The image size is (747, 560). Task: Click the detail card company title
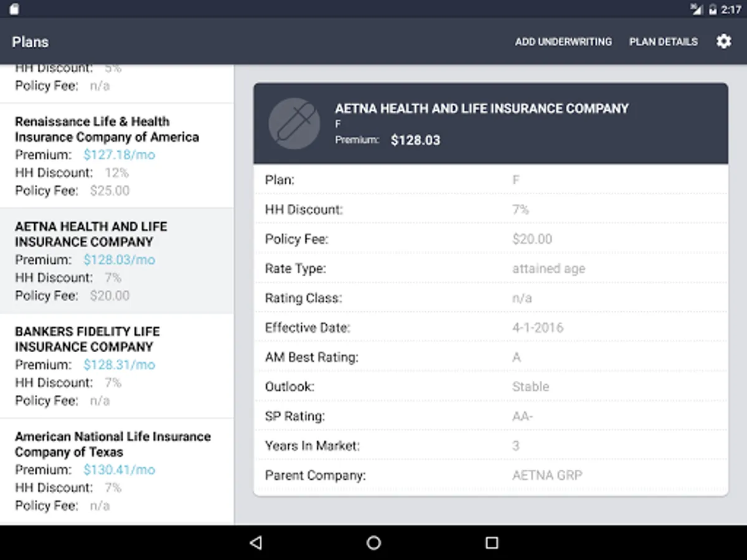pos(482,108)
